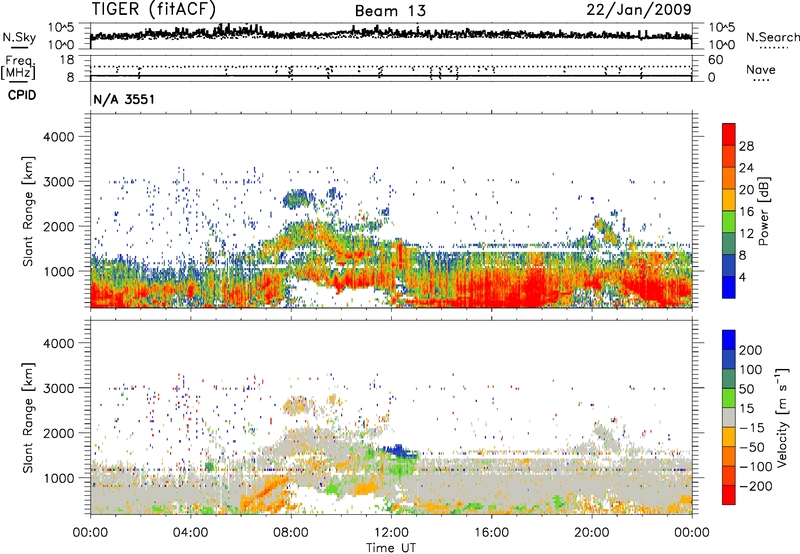
Task: Pick the blue bottom segment of power colorbar
Action: point(729,287)
